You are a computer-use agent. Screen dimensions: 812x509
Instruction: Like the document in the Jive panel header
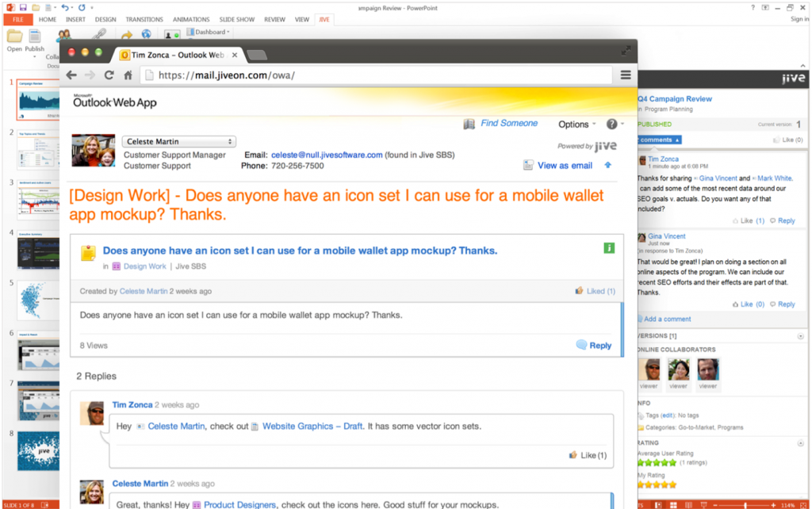click(787, 140)
